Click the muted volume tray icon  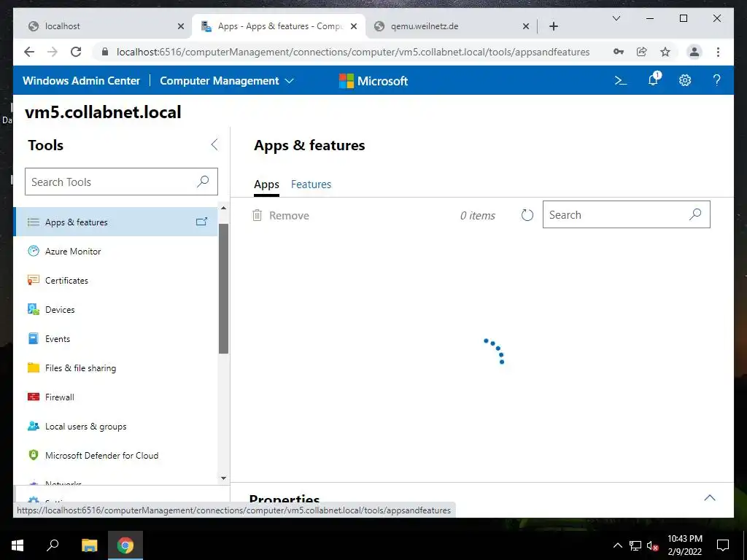pyautogui.click(x=653, y=545)
